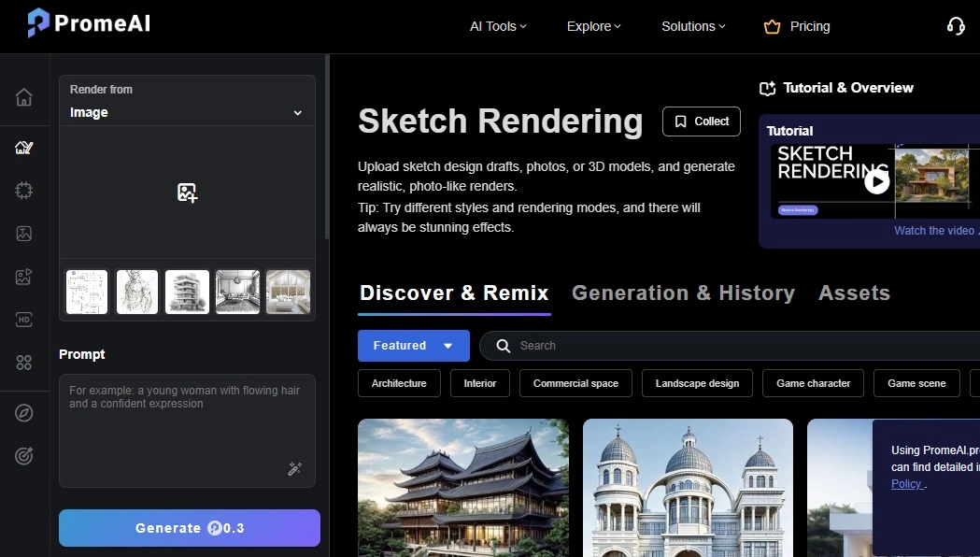Switch to the Generation & History tab

pos(683,293)
